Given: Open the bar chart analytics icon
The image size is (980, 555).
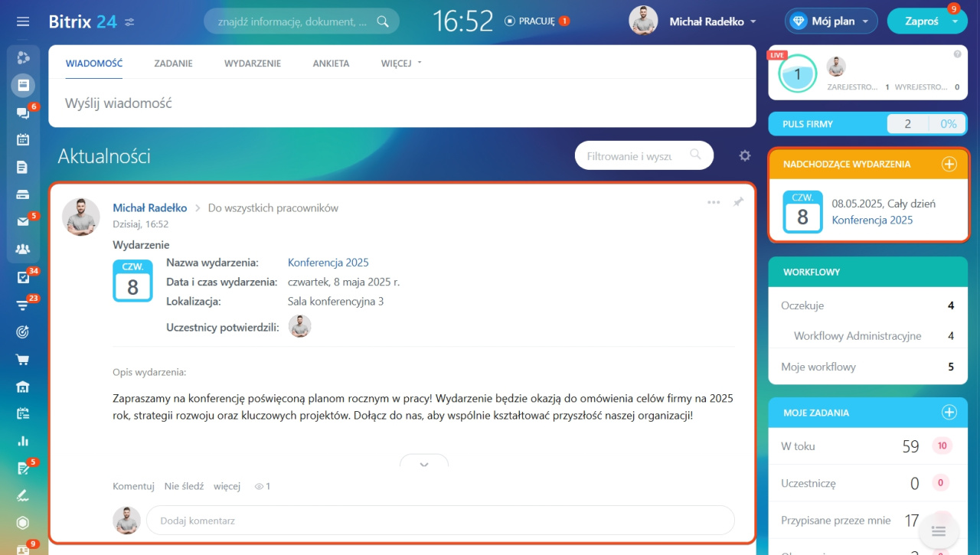Looking at the screenshot, I should coord(23,441).
